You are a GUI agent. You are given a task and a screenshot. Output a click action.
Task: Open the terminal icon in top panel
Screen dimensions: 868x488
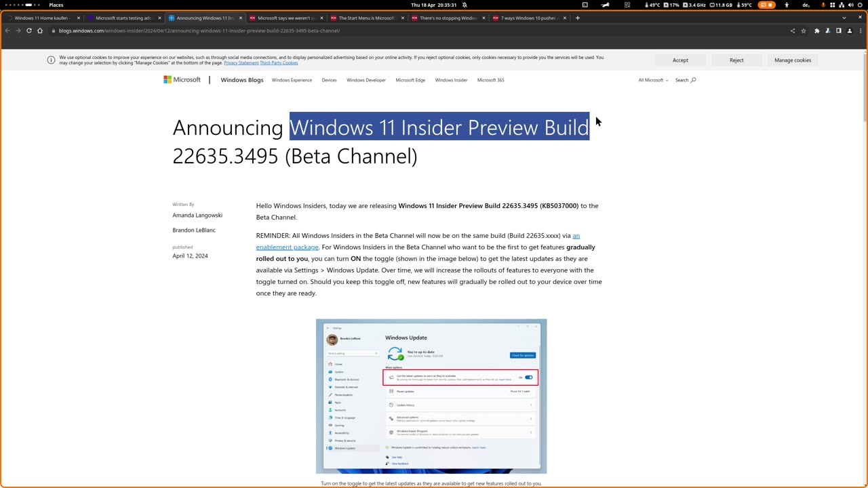click(585, 5)
